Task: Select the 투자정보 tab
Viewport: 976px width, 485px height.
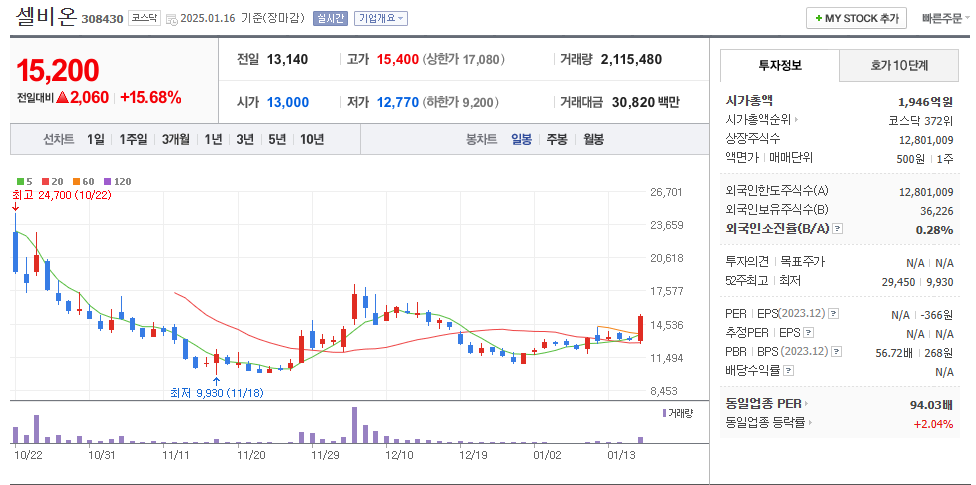Action: click(780, 66)
